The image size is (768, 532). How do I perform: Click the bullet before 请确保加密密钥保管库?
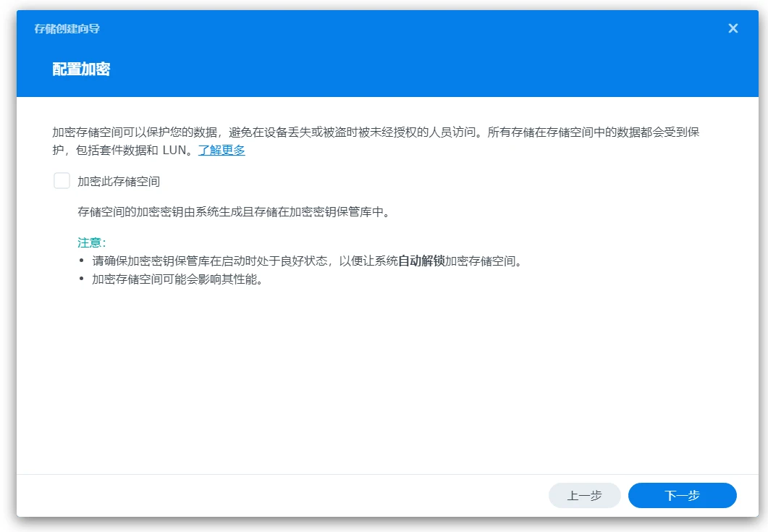click(x=82, y=261)
